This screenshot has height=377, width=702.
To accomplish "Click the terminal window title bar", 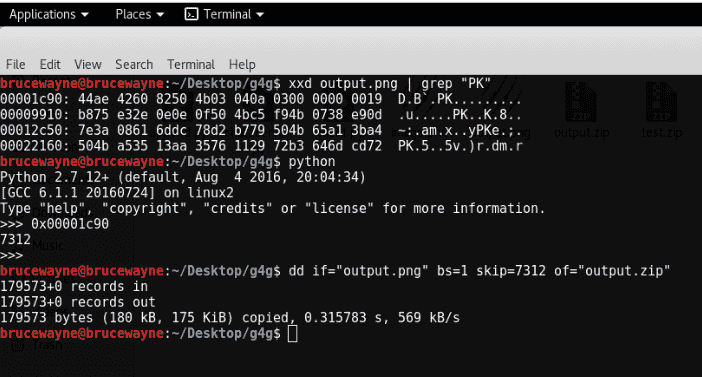I will 351,41.
